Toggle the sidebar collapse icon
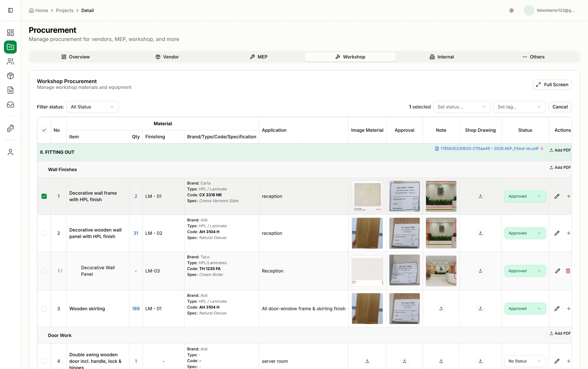Screen dimensions: 588x369 (10, 10)
